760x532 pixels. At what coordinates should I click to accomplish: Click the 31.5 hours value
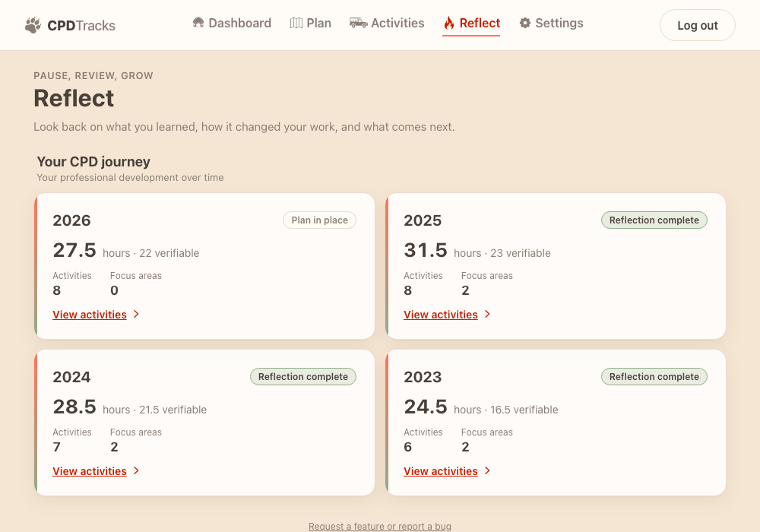point(426,251)
